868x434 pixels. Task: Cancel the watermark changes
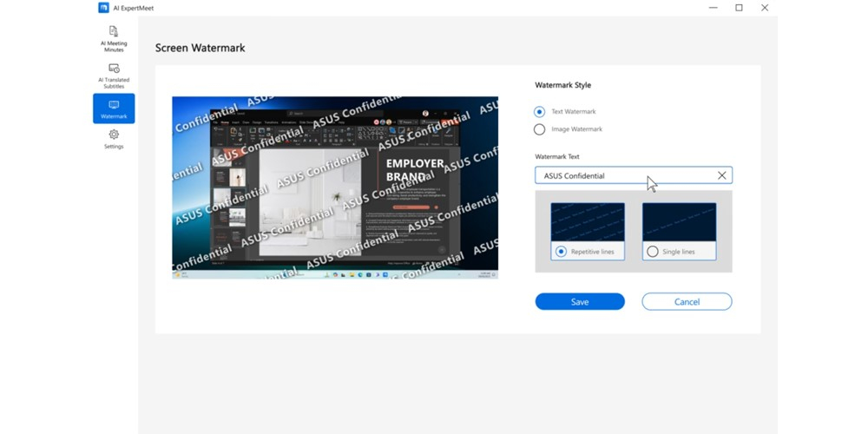click(687, 302)
